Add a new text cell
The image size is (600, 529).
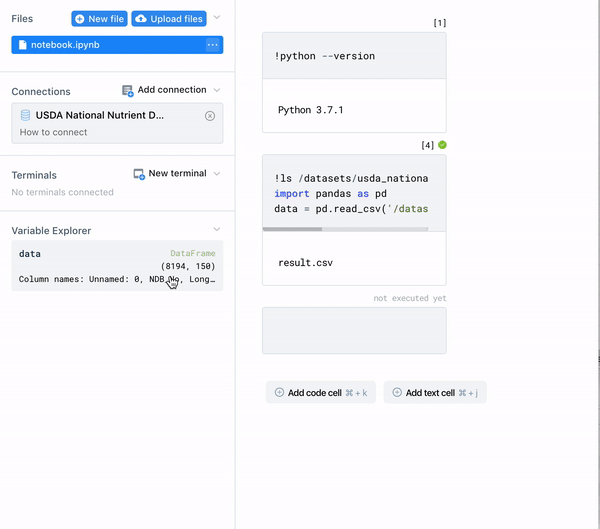(x=435, y=392)
